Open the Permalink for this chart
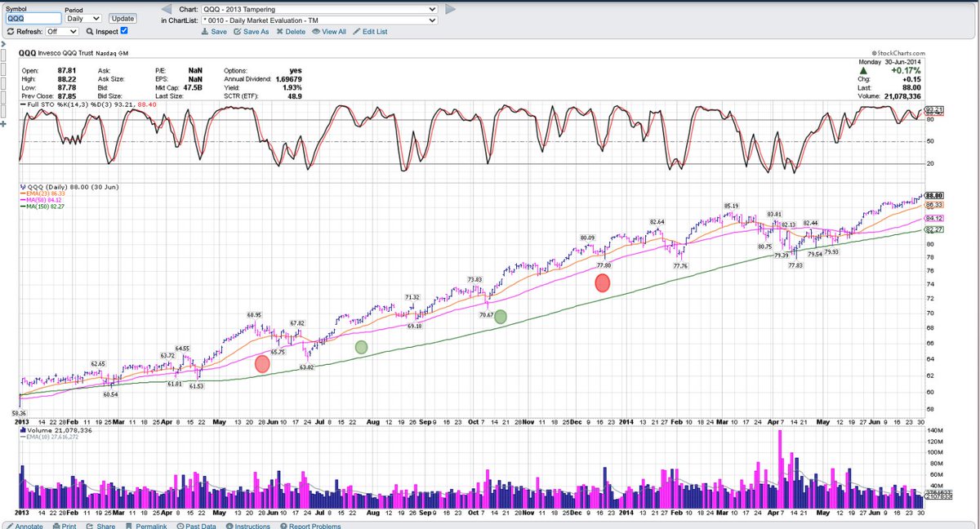Screen dimensions: 980x529 [x=146, y=526]
